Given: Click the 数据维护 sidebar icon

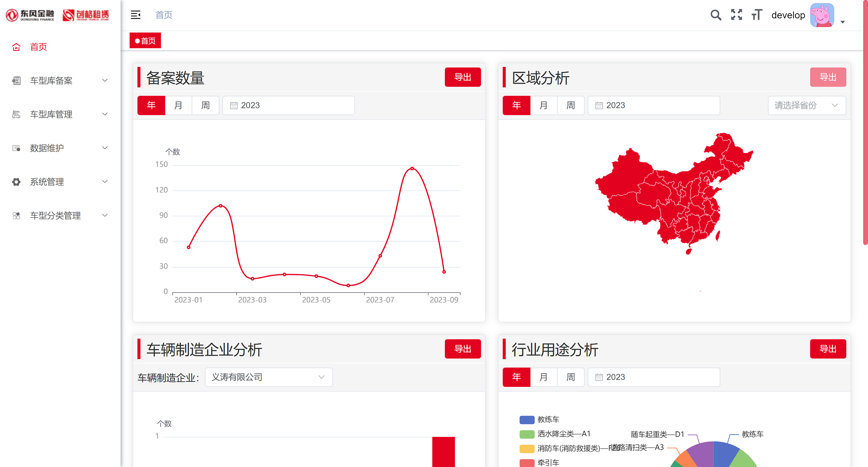Looking at the screenshot, I should 16,148.
